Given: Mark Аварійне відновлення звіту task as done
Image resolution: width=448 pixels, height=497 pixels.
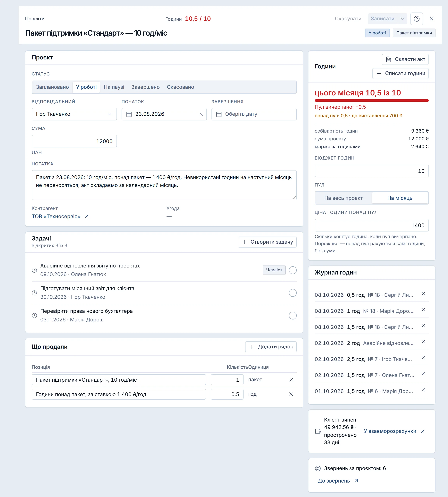Looking at the screenshot, I should point(293,270).
